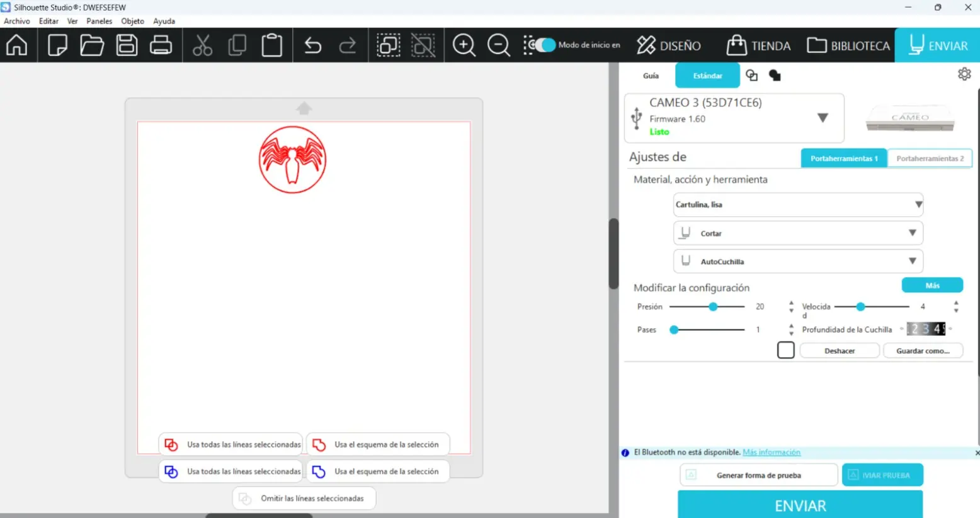Create a new document

coord(57,45)
